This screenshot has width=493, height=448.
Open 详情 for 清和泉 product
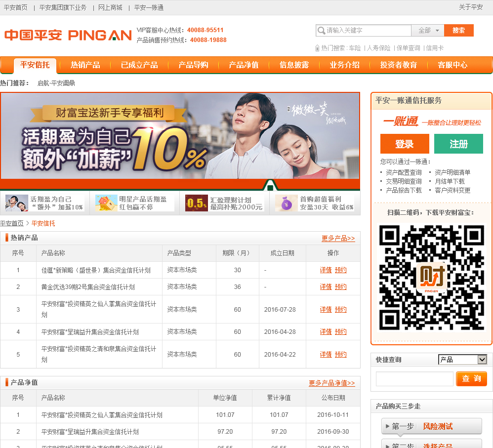coord(326,354)
